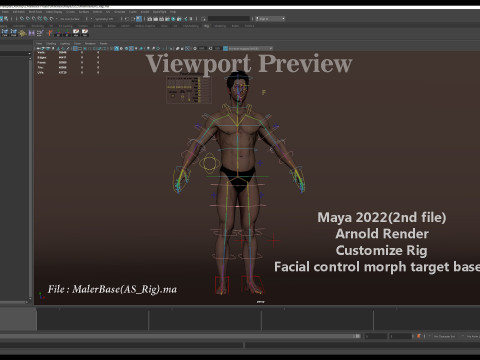Open the No Character Set dropdown
This screenshot has width=480, height=360.
444,336
